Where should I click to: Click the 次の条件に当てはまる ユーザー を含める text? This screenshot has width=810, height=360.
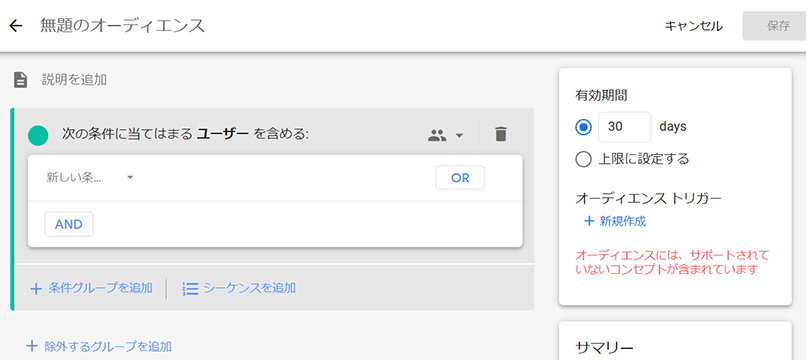coord(185,135)
